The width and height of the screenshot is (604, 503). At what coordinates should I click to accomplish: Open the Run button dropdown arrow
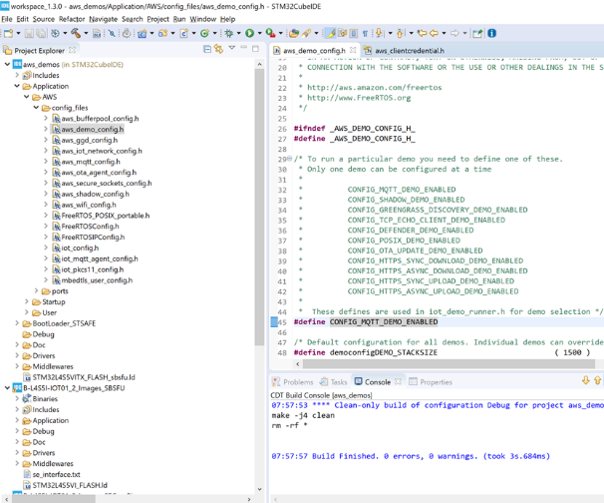[x=260, y=34]
